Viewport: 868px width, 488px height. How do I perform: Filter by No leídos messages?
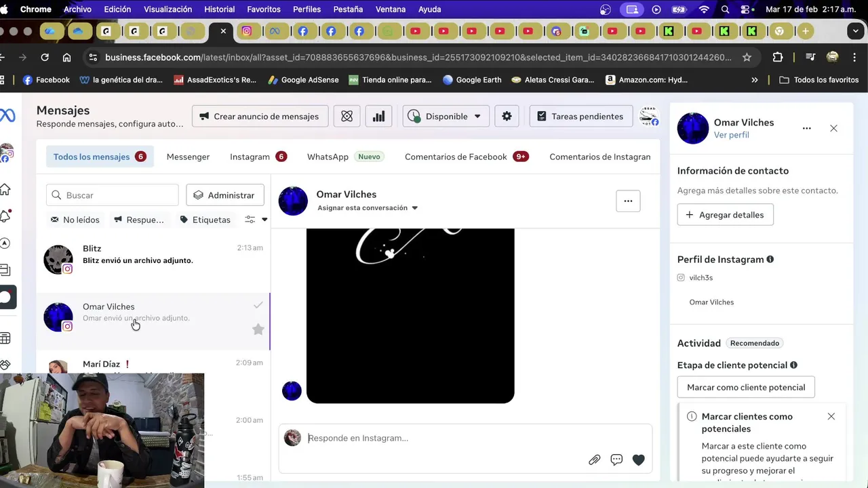75,220
